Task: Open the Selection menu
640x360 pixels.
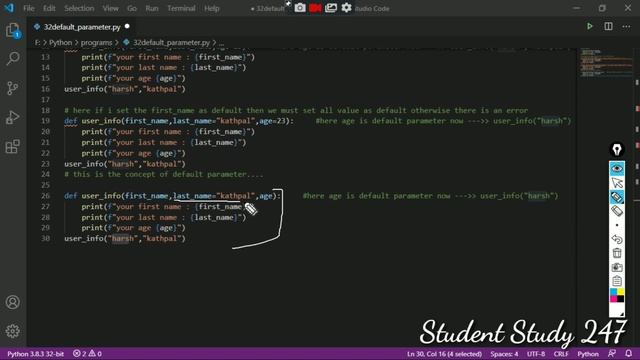Action: (x=79, y=8)
